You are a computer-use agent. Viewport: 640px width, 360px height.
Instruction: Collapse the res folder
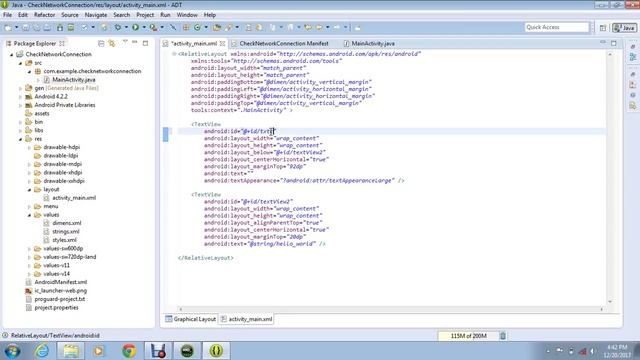[x=20, y=139]
